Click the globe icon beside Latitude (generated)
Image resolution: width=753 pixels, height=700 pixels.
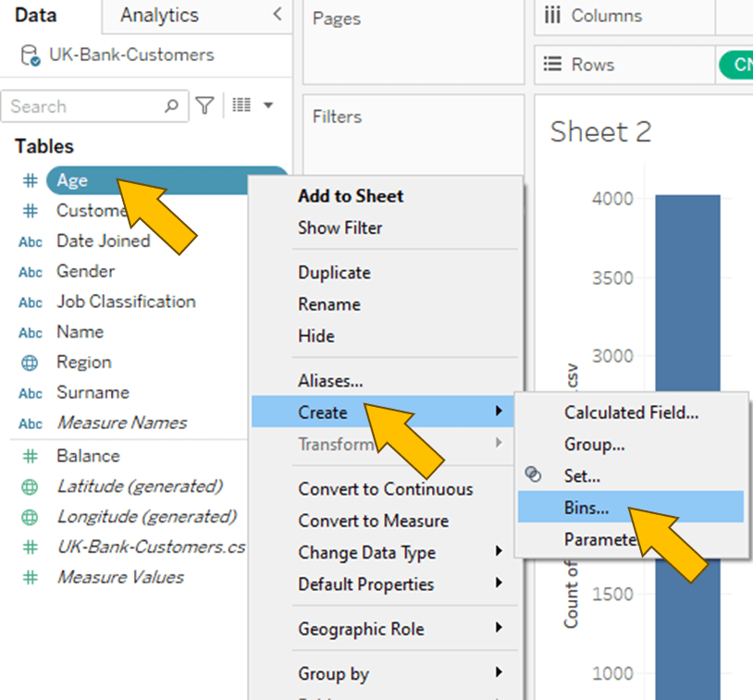31,486
